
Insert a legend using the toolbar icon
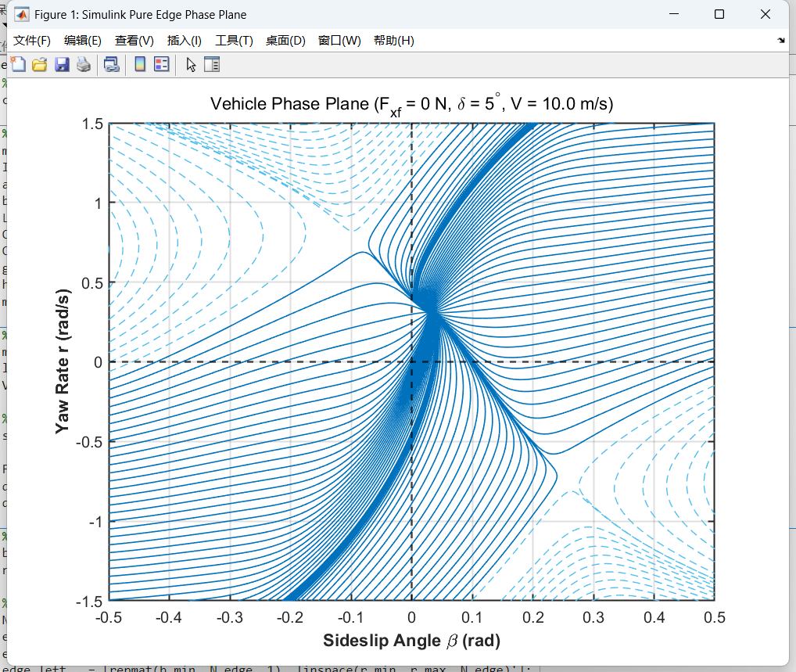[x=162, y=64]
